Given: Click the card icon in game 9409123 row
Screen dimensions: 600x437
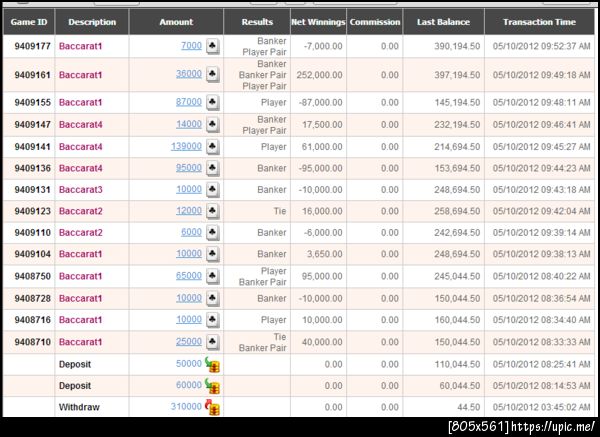Looking at the screenshot, I should (x=213, y=211).
